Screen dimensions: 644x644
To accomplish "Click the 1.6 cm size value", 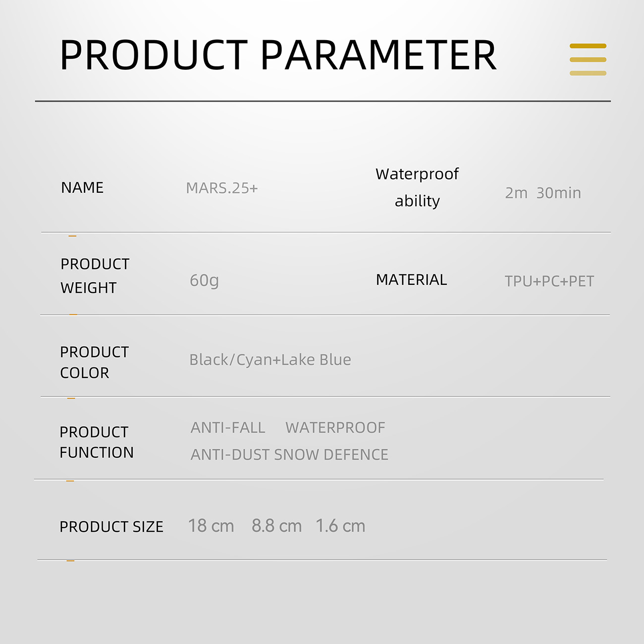I will coord(340,526).
